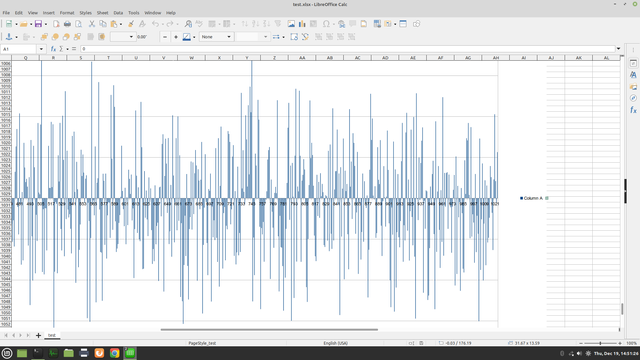Click the Find and Replace icon
The height and width of the screenshot is (360, 640).
[188, 24]
